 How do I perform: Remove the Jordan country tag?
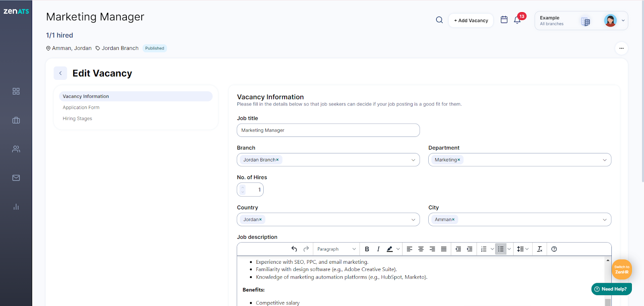260,219
